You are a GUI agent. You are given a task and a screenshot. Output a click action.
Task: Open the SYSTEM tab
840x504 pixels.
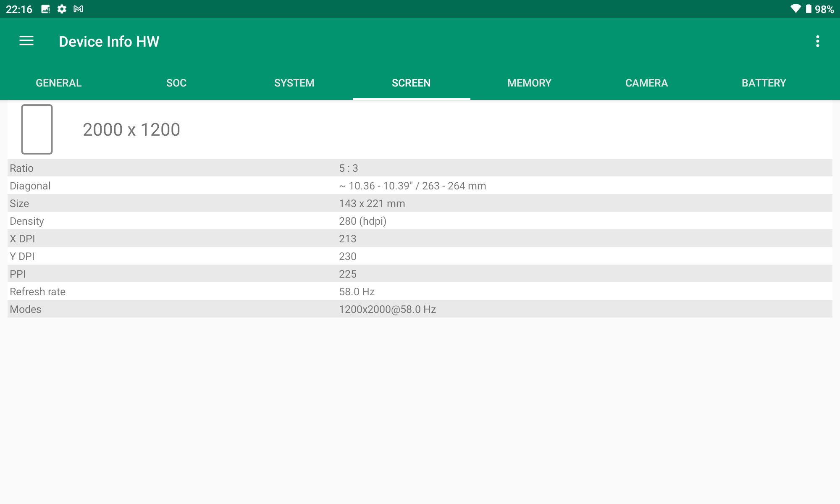(x=294, y=83)
